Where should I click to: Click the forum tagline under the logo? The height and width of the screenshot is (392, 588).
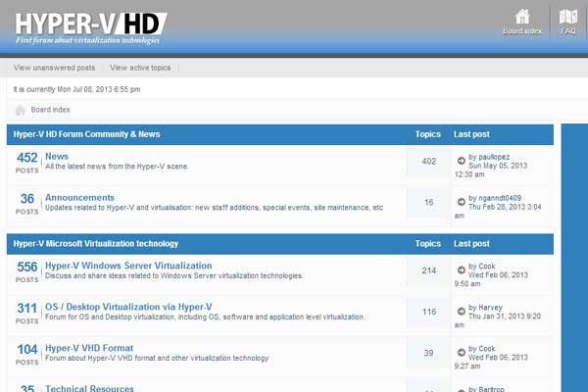pyautogui.click(x=88, y=40)
